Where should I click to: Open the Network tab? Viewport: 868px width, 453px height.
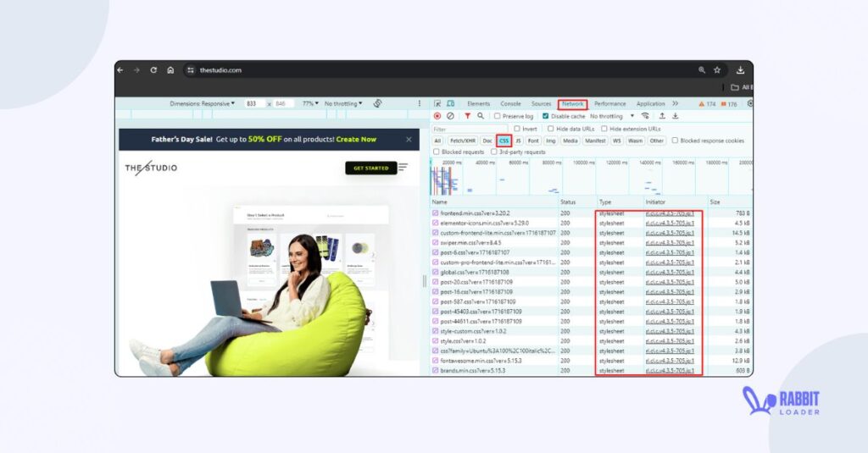572,103
